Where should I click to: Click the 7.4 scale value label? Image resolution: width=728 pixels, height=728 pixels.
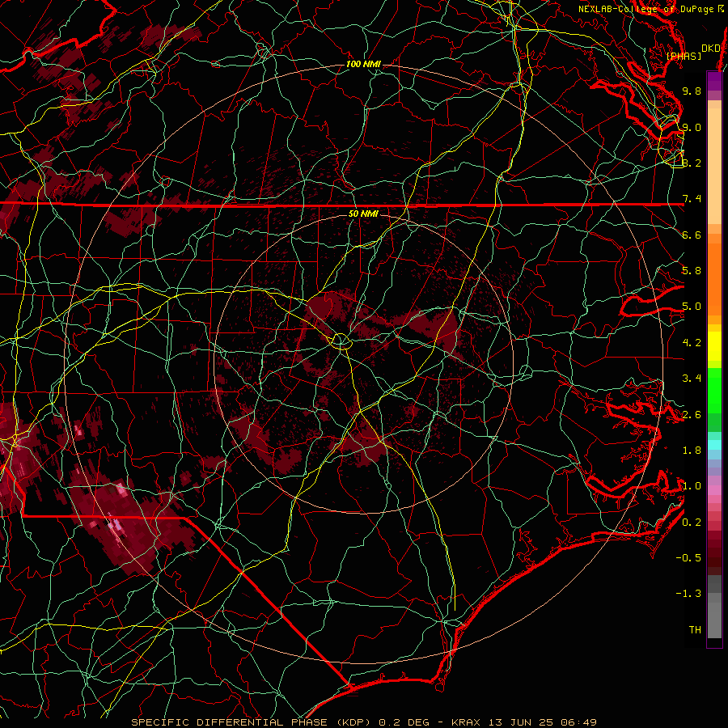click(x=692, y=199)
